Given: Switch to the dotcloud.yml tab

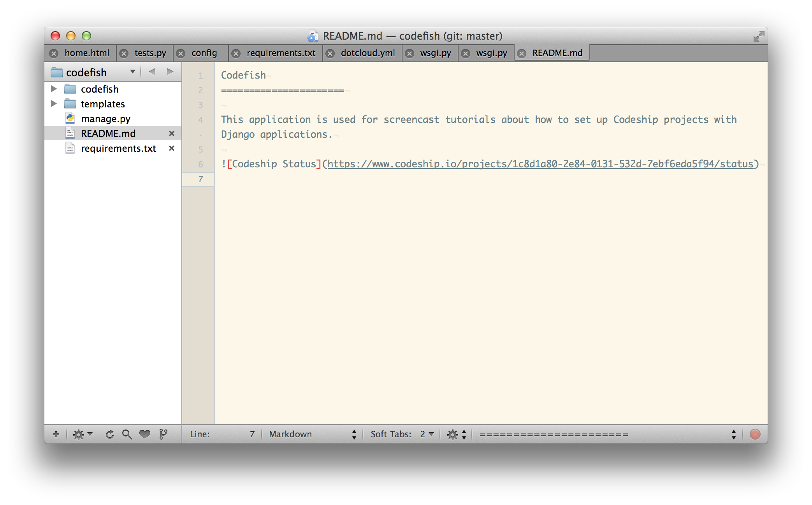Looking at the screenshot, I should 368,53.
